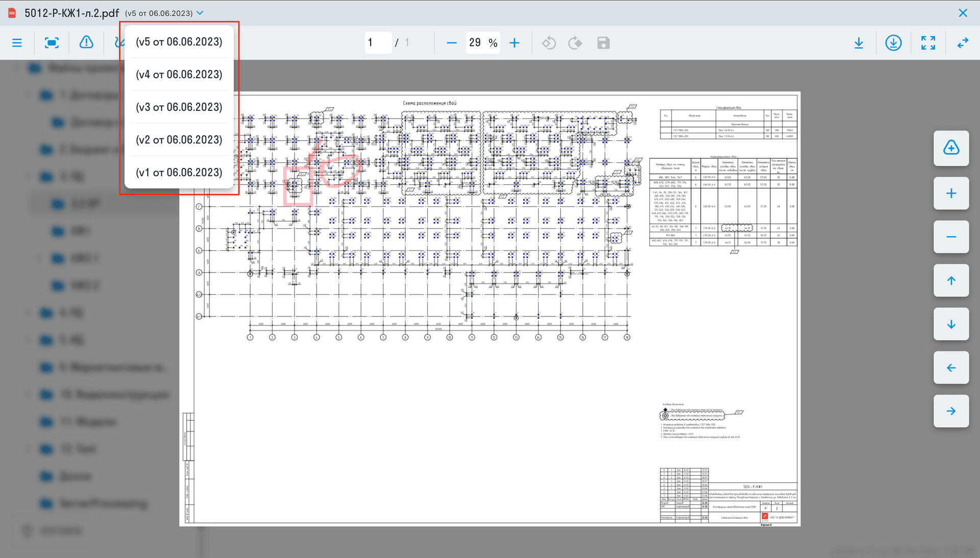The image size is (980, 558).
Task: Rotate the page counterclockwise
Action: coord(549,43)
